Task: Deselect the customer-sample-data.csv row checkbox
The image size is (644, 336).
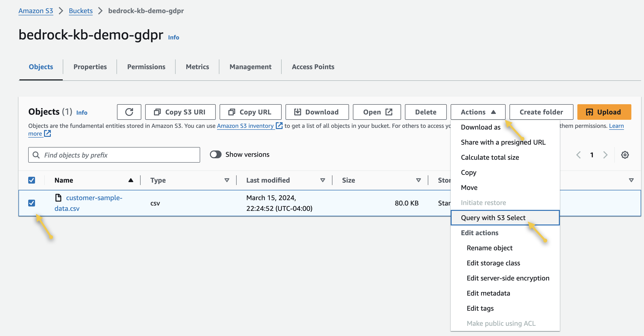Action: [32, 203]
